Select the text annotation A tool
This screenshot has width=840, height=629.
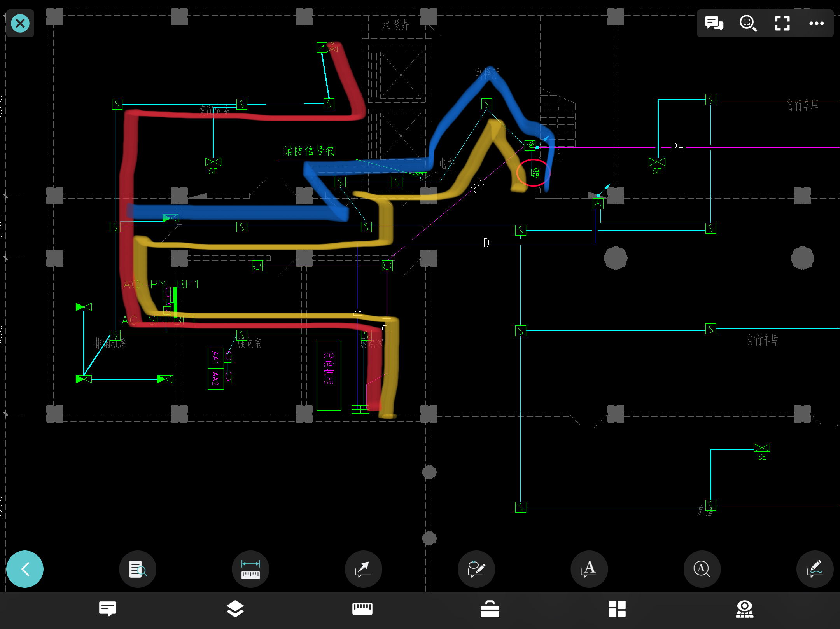click(589, 569)
